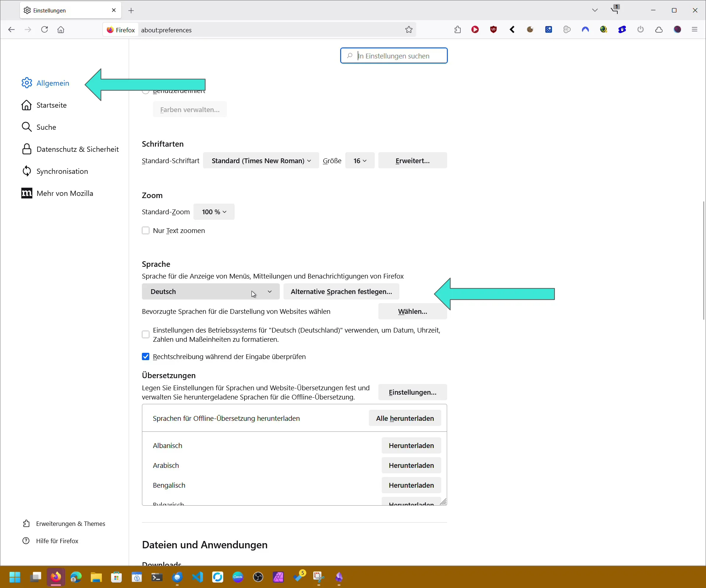706x588 pixels.
Task: Select the Einstellungen browser tab
Action: tap(70, 11)
